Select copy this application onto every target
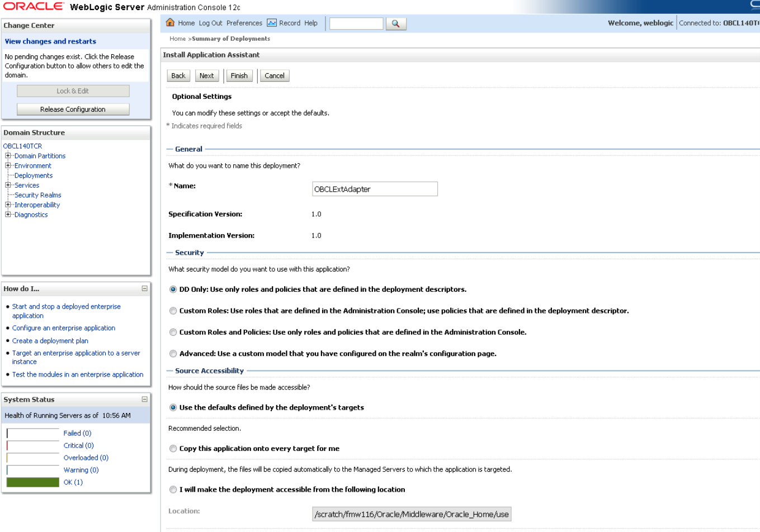This screenshot has width=760, height=532. 173,448
